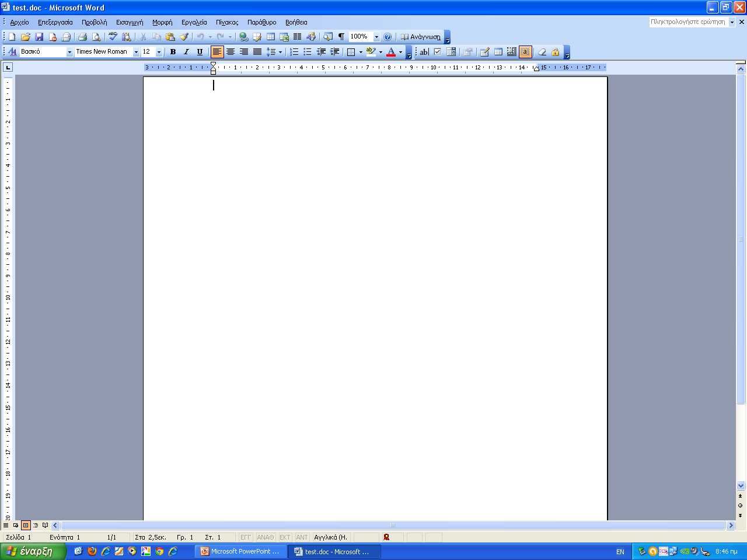Click the Protect Form padlock icon
747x560 pixels.
[556, 52]
